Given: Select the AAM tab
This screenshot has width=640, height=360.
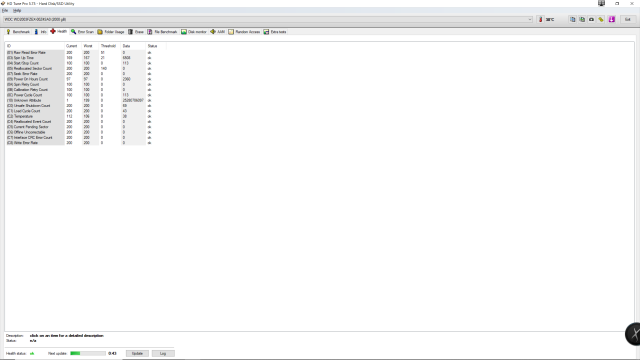Looking at the screenshot, I should [x=218, y=32].
